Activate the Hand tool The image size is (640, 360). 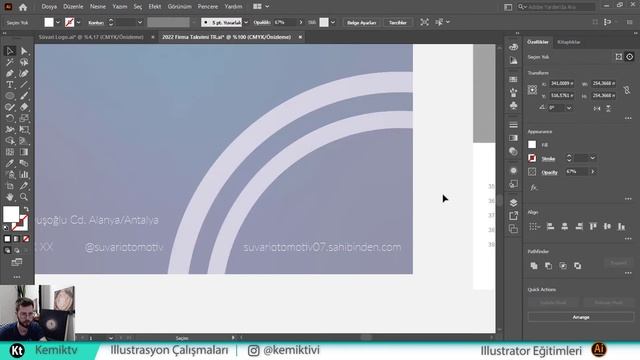(x=10, y=197)
